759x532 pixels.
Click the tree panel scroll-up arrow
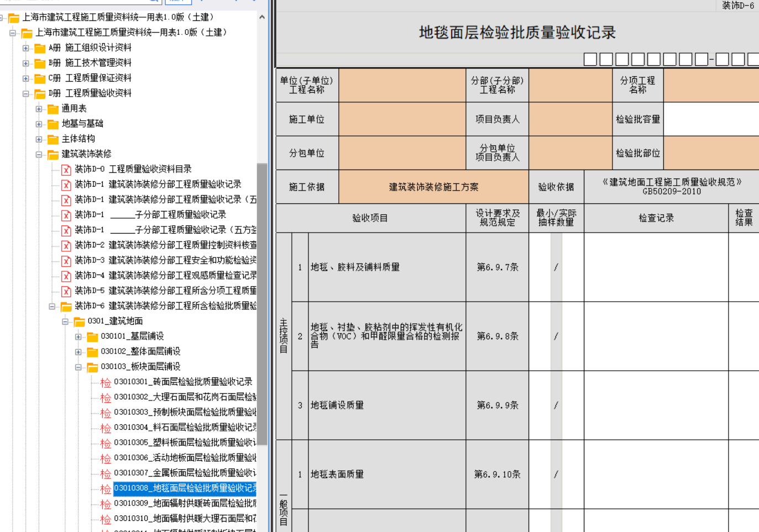point(262,17)
